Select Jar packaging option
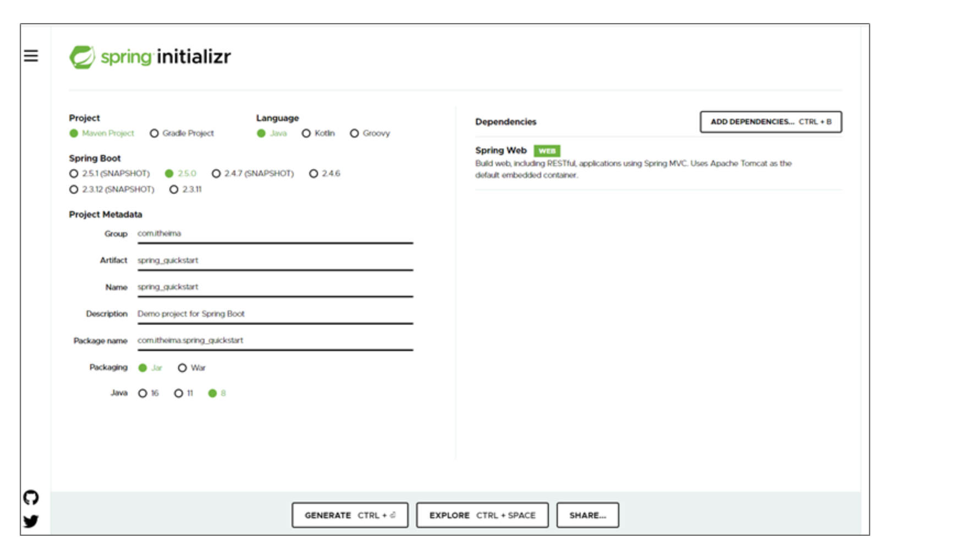Viewport: 967px width, 560px height. point(142,367)
